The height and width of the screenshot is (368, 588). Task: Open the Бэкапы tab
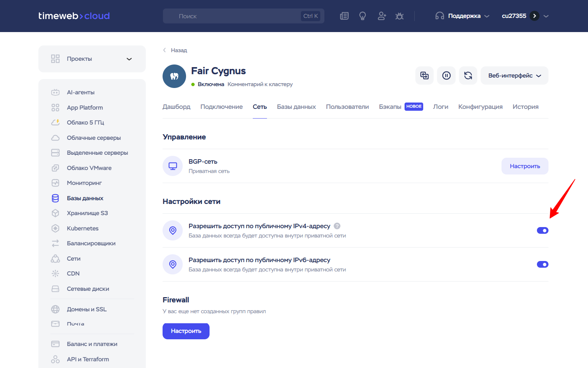coord(390,107)
